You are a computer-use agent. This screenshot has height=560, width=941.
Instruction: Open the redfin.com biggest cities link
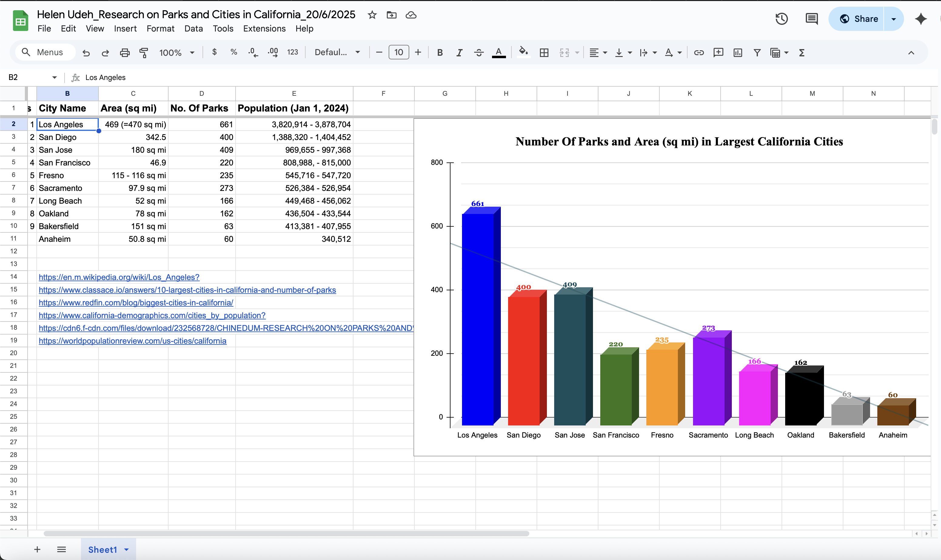pos(136,303)
